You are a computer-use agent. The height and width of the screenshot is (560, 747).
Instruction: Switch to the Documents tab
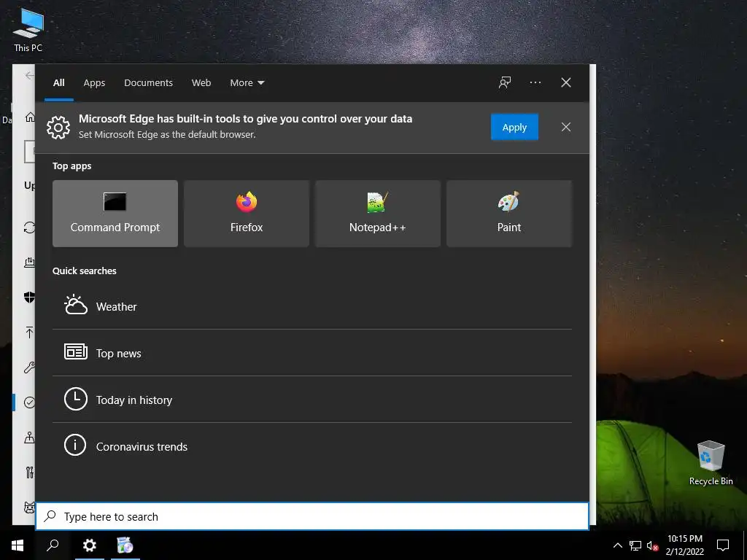coord(148,83)
